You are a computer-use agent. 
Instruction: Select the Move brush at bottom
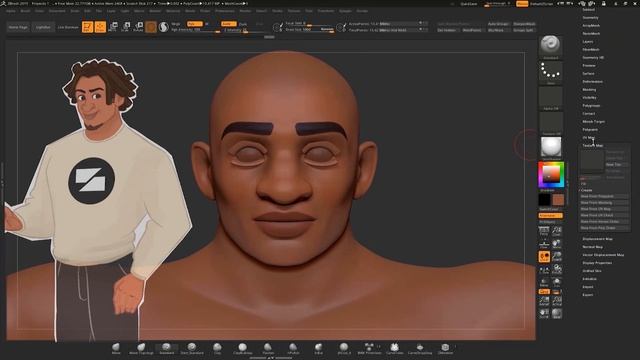click(116, 348)
